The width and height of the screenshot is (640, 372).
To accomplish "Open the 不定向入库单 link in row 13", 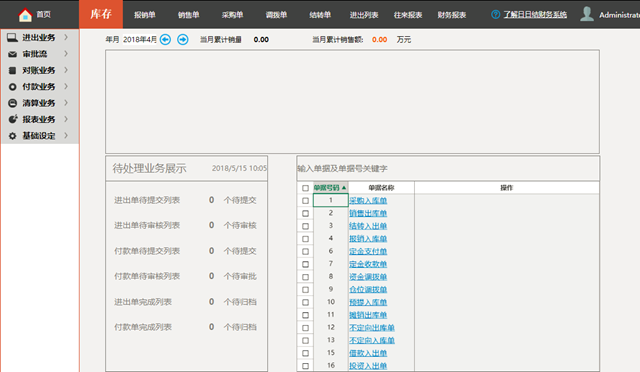I will [x=372, y=341].
